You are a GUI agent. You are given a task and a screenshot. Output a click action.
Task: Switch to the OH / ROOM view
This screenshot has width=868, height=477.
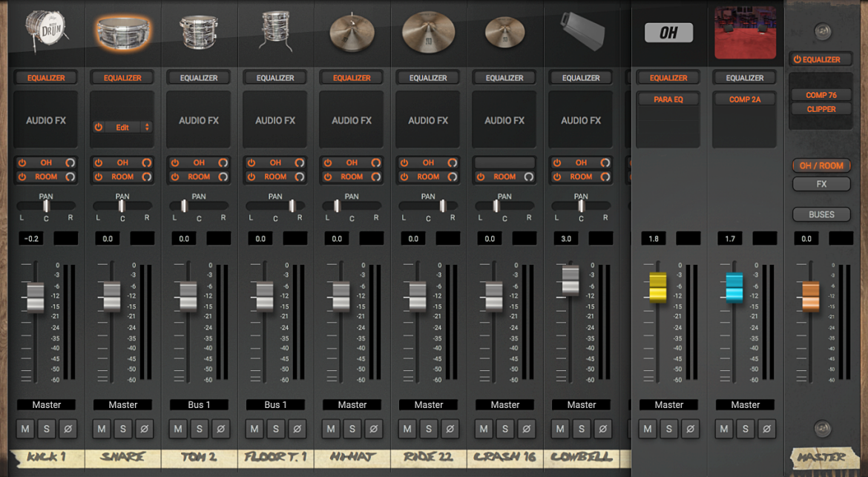pyautogui.click(x=821, y=165)
